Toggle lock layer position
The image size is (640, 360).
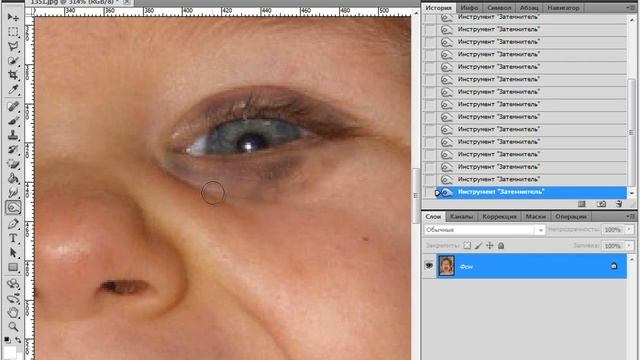click(x=490, y=245)
